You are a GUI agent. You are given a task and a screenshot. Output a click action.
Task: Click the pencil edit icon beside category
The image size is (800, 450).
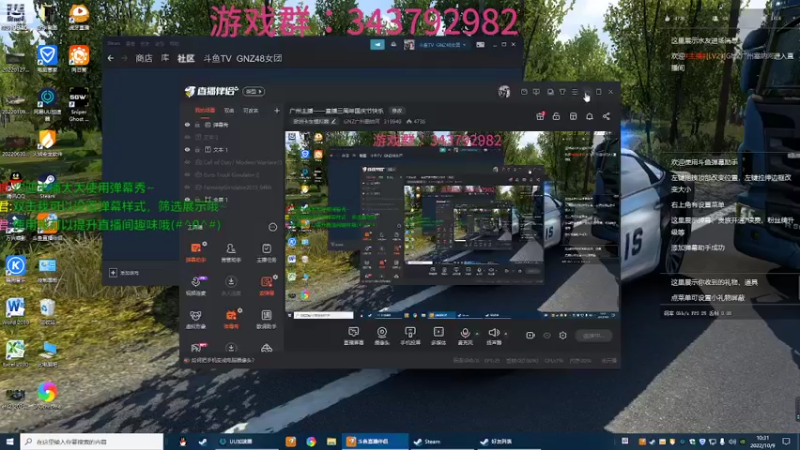tap(334, 121)
